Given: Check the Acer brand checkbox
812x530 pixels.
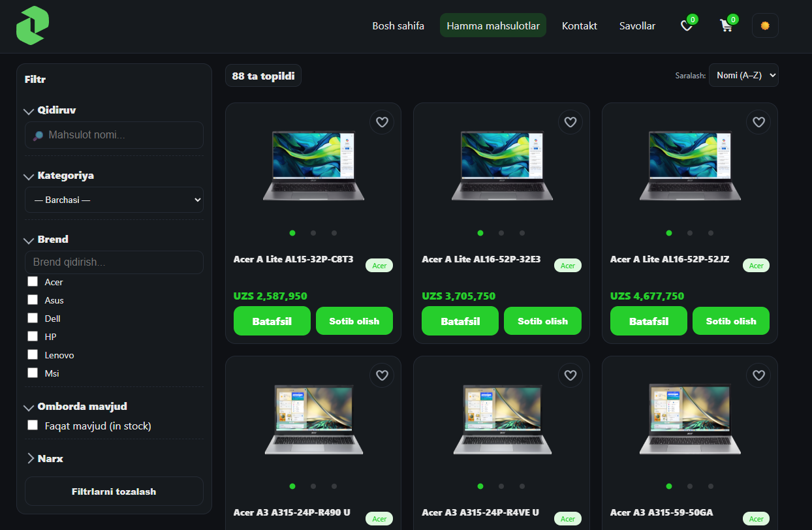Looking at the screenshot, I should (33, 282).
